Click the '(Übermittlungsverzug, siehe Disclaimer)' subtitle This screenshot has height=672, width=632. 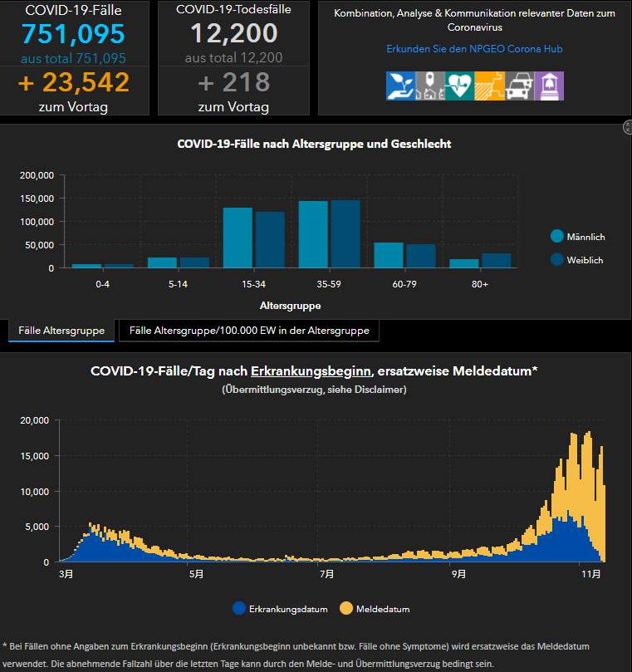(314, 390)
